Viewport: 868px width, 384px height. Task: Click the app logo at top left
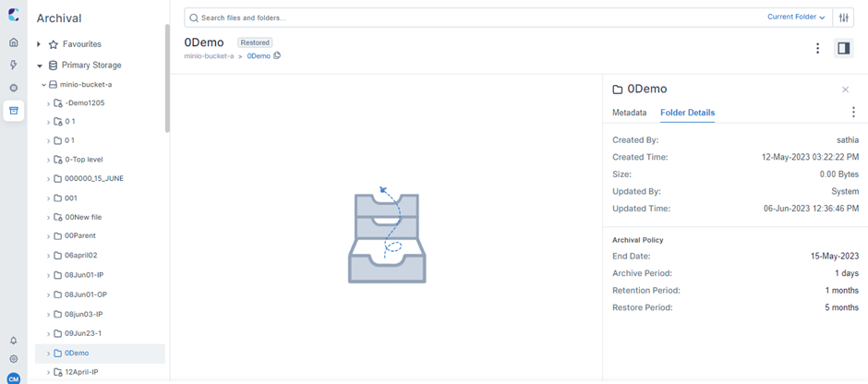(x=14, y=15)
